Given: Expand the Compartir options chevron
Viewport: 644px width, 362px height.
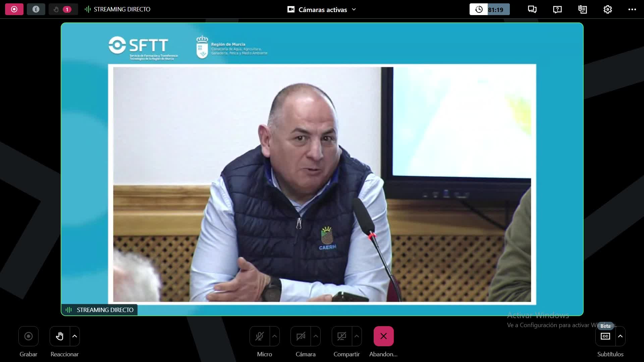Looking at the screenshot, I should pos(357,336).
